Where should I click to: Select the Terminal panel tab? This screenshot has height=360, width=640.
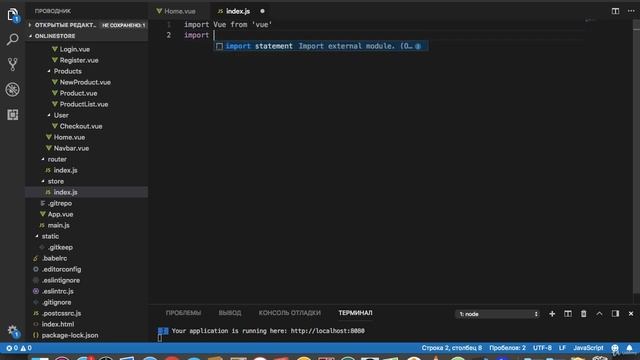[355, 313]
